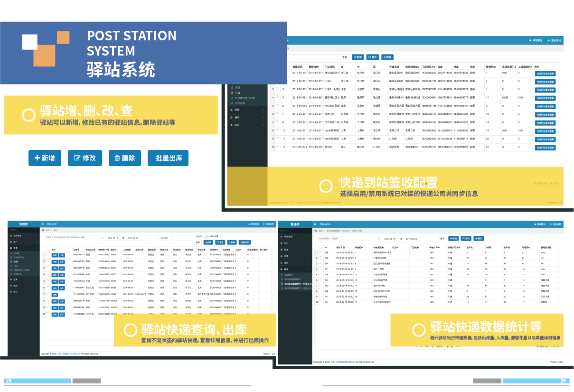Click 删除 in the statistics window toolbar

[479, 238]
